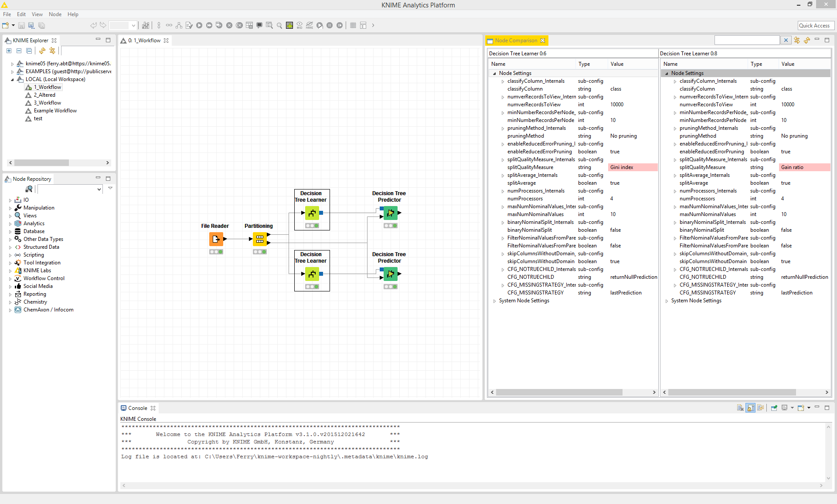Click the Node Comparison search field
The height and width of the screenshot is (504, 837).
(x=747, y=41)
